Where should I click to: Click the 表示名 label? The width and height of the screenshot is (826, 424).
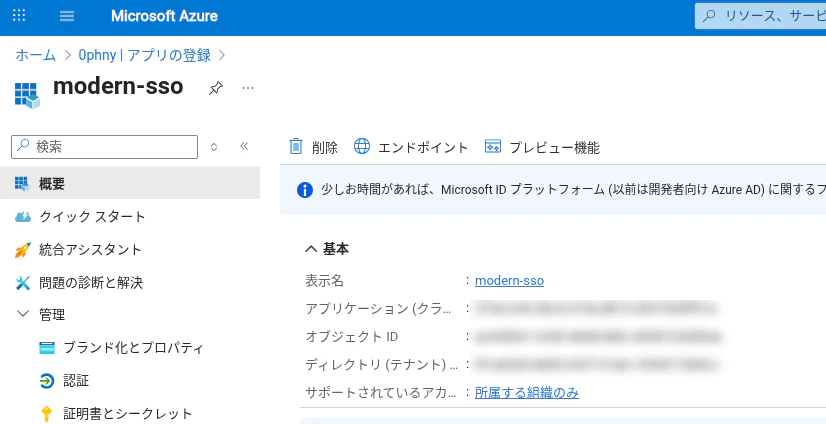pyautogui.click(x=324, y=281)
